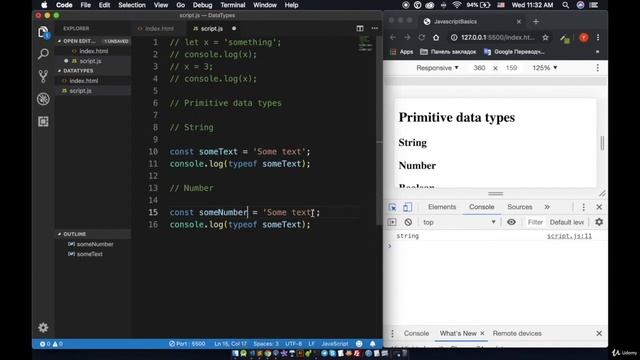640x360 pixels.
Task: Open the Default levels dropdown
Action: point(567,222)
